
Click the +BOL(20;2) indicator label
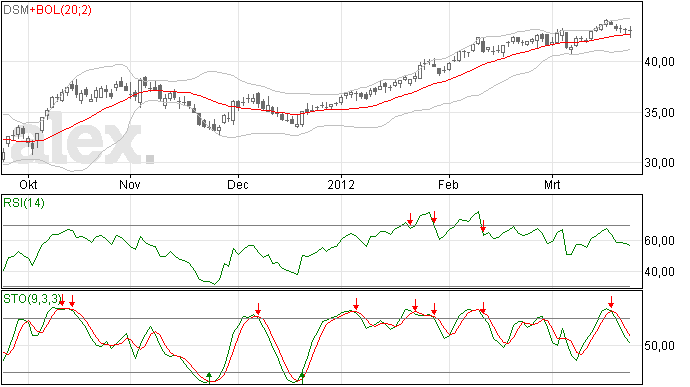[61, 10]
